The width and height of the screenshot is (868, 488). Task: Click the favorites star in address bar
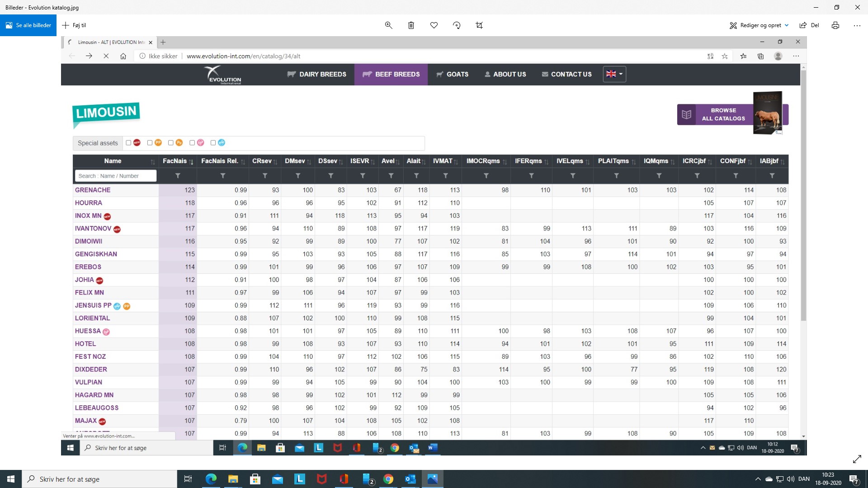pos(725,56)
